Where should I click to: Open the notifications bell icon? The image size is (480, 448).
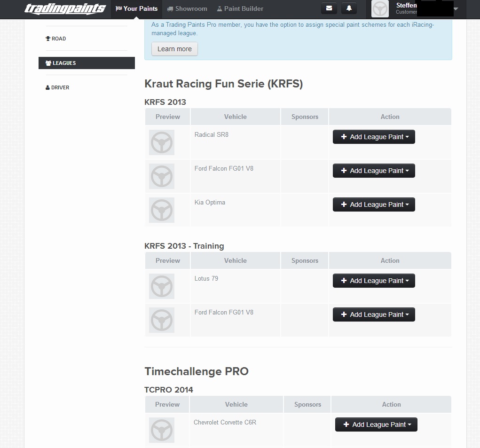click(349, 8)
